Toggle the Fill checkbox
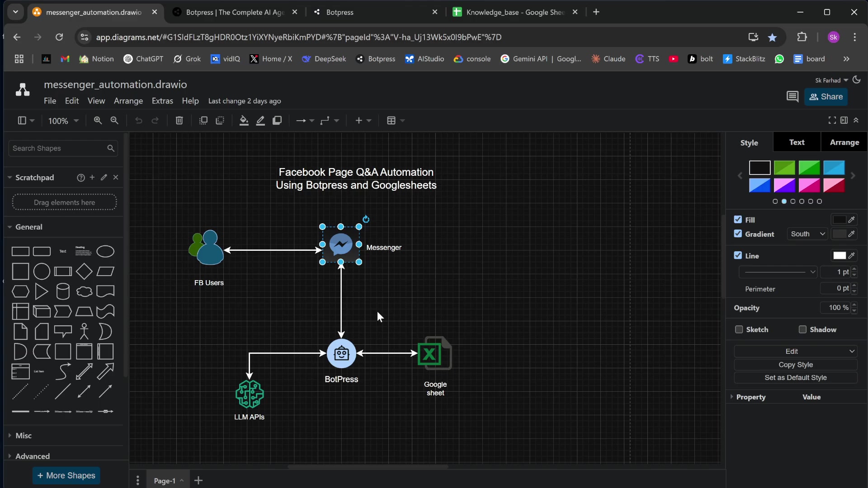Screen dimensions: 868x488 tap(738, 220)
